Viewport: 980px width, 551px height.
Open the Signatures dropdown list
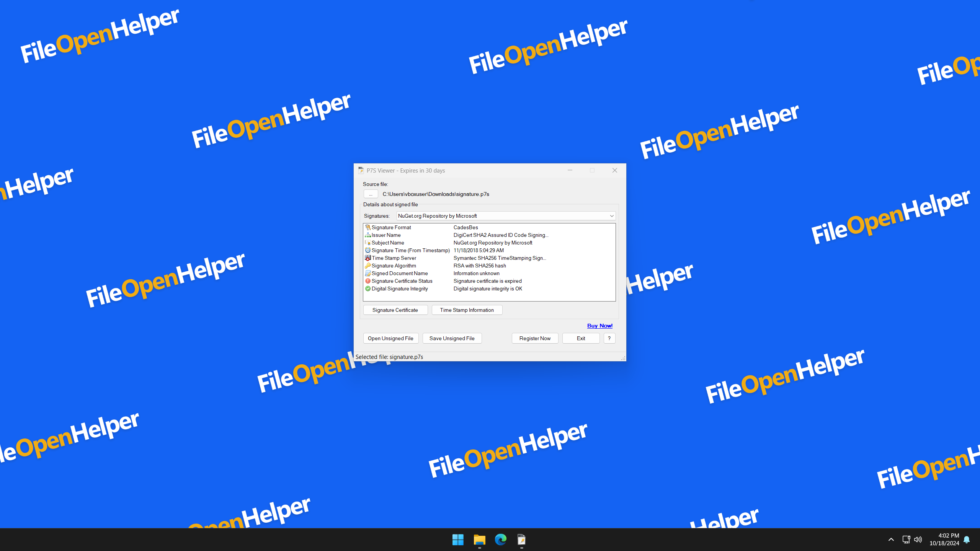pos(611,216)
